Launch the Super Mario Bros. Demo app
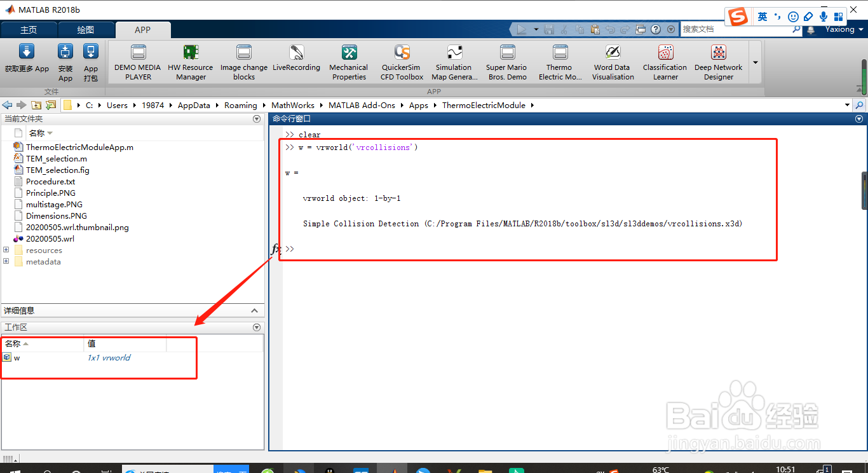This screenshot has width=868, height=473. pyautogui.click(x=507, y=62)
